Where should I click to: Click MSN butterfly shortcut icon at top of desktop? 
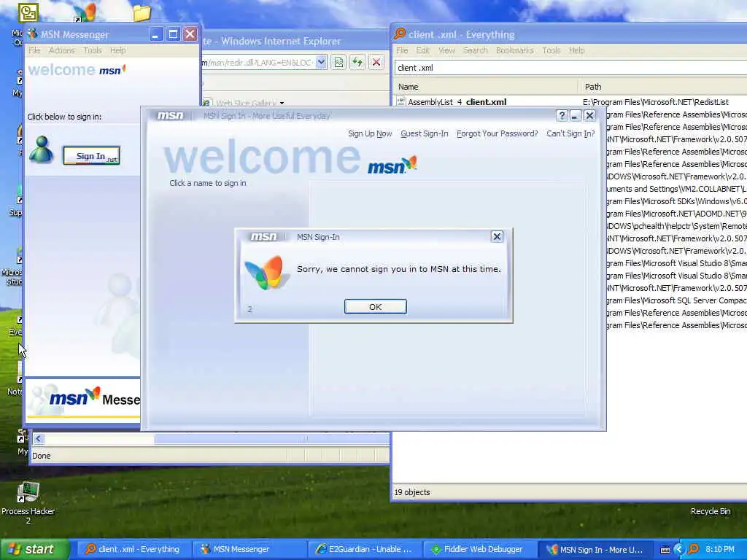pyautogui.click(x=85, y=13)
